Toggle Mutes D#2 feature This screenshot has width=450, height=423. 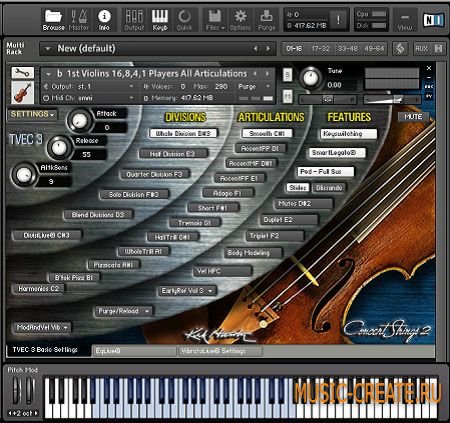[304, 203]
